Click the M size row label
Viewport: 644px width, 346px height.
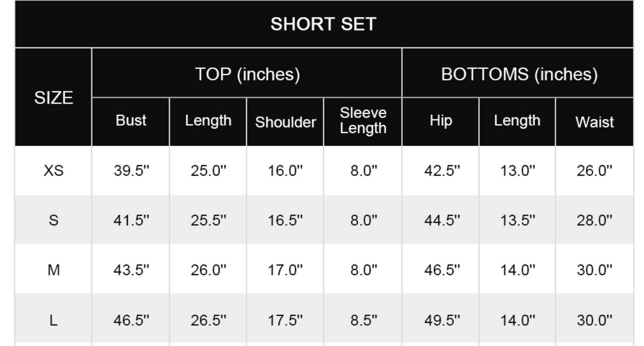click(54, 270)
